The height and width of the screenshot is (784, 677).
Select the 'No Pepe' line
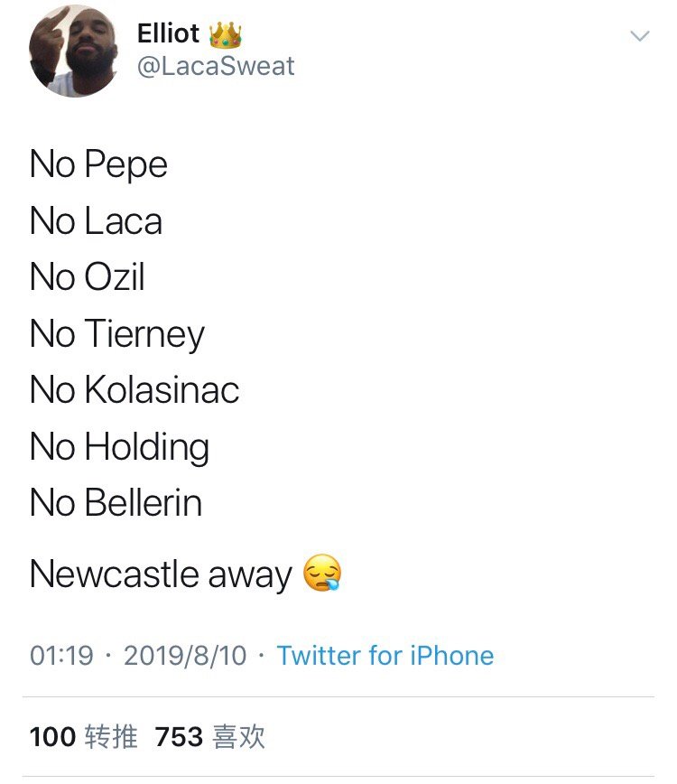click(x=98, y=164)
